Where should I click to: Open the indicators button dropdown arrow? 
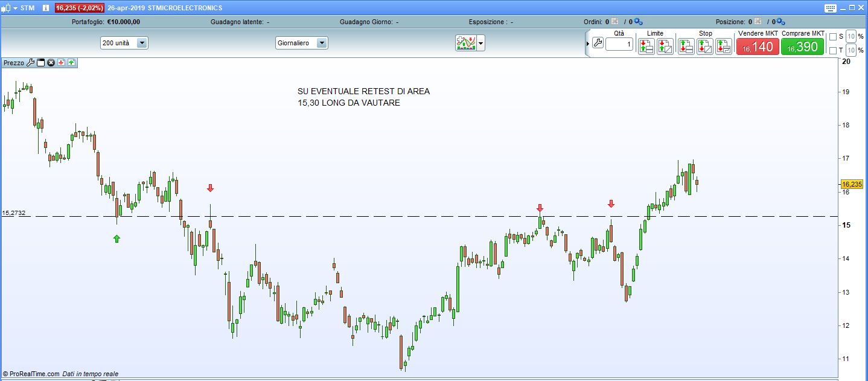(481, 43)
